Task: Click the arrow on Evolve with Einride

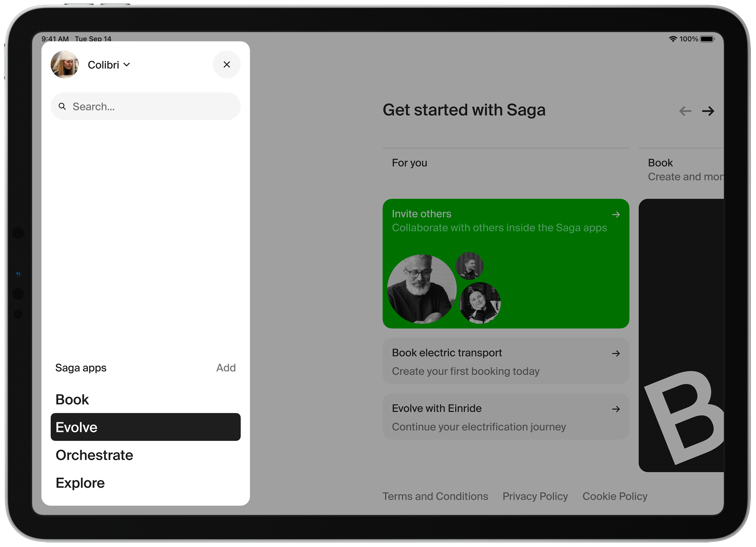Action: click(616, 409)
